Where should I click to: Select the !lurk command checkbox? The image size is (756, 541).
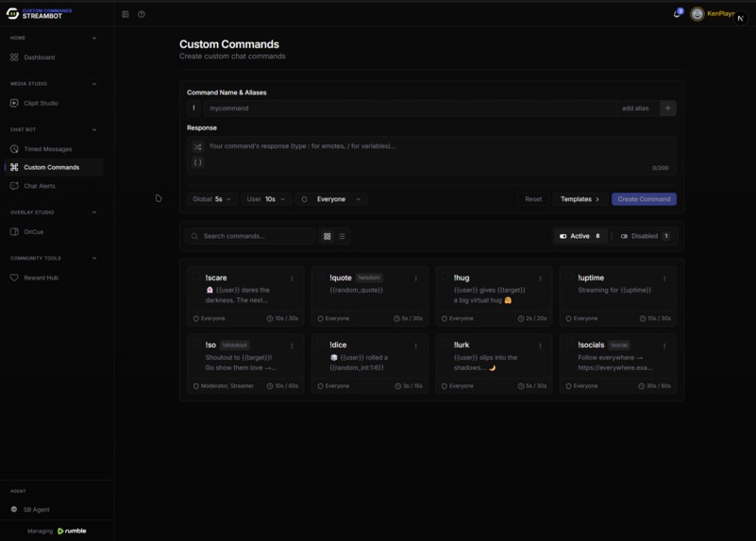click(445, 344)
